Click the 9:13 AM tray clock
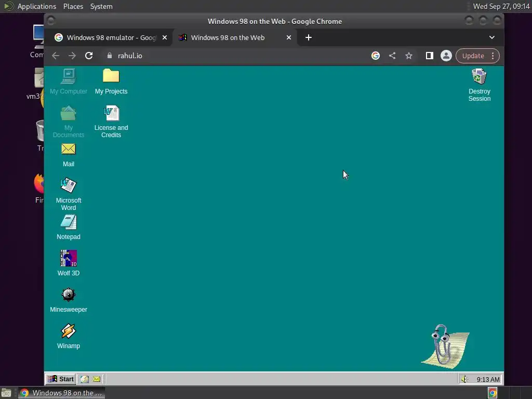 (x=488, y=379)
